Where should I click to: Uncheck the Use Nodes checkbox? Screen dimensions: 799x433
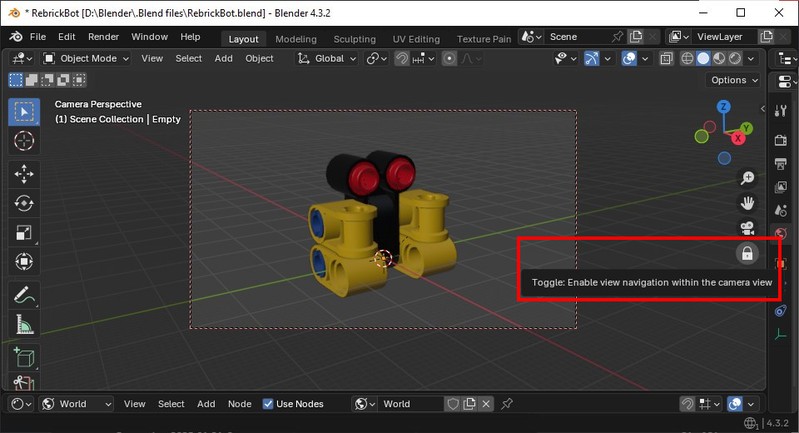pyautogui.click(x=268, y=404)
